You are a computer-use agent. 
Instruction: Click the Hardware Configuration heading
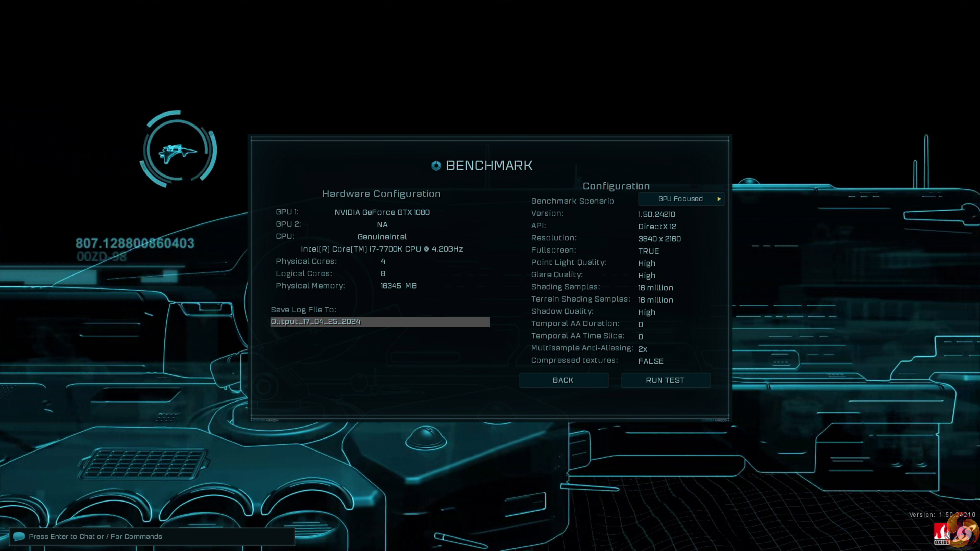pos(381,194)
